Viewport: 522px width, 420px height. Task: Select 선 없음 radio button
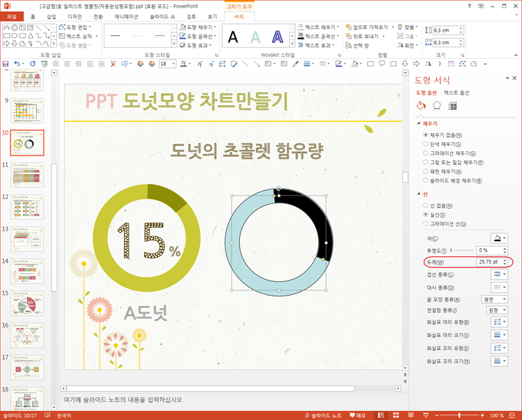point(425,206)
